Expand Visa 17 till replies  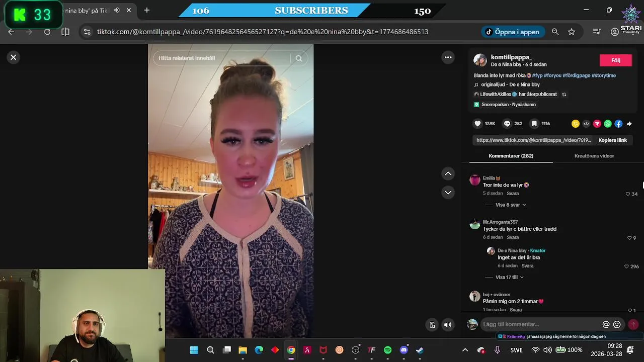(510, 277)
